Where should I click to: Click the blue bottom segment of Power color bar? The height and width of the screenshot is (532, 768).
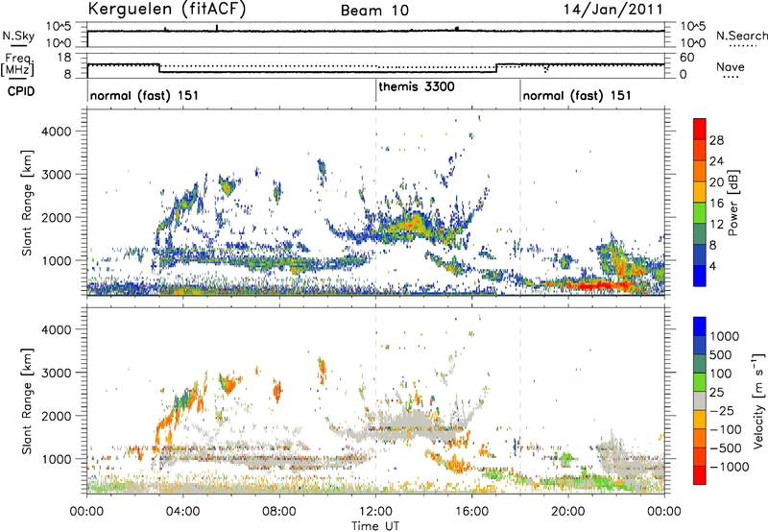pyautogui.click(x=700, y=276)
